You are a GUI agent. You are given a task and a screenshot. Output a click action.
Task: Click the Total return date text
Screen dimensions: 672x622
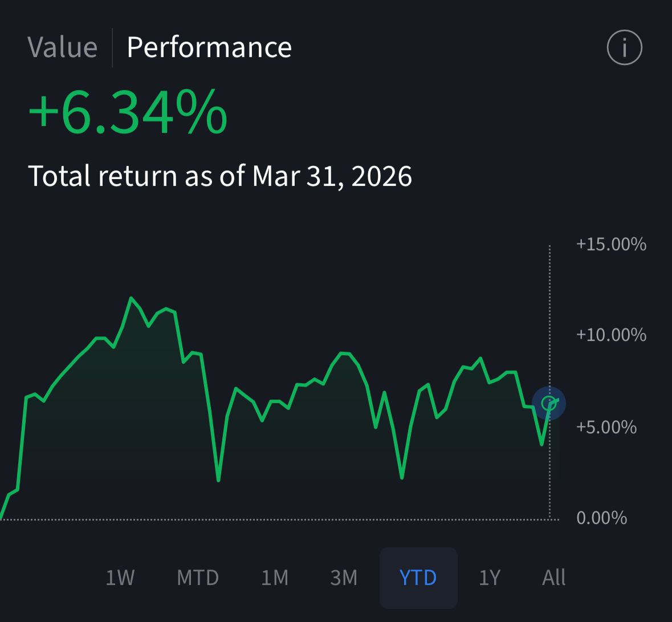(220, 176)
